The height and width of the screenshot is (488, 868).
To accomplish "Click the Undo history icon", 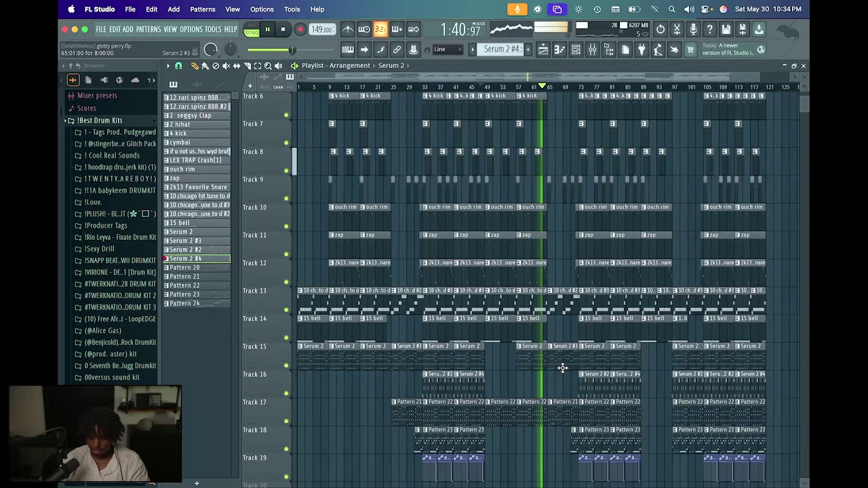I will 660,29.
